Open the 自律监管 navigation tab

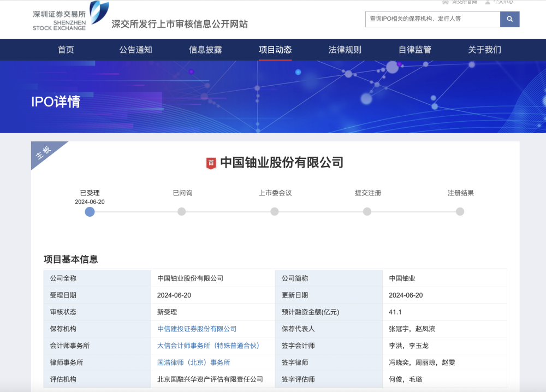click(415, 50)
